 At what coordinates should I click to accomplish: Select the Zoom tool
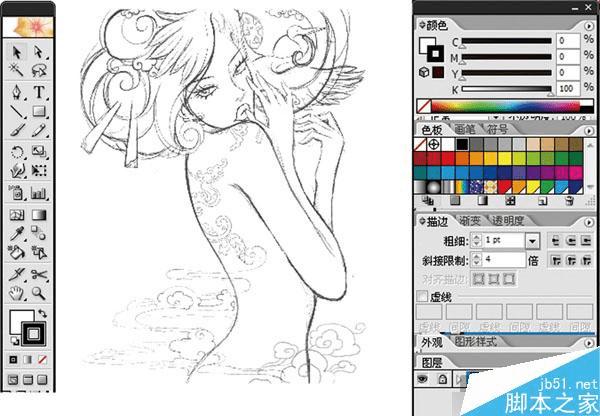[39, 293]
